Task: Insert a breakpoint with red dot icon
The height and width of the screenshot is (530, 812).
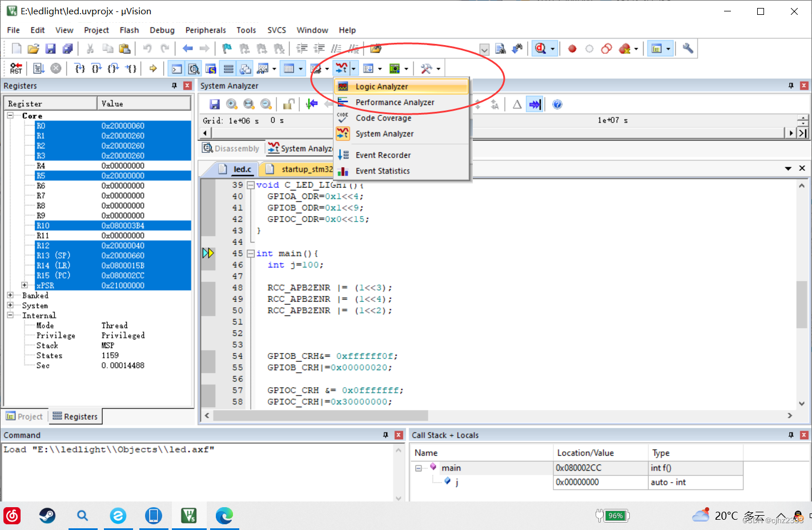Action: 572,49
